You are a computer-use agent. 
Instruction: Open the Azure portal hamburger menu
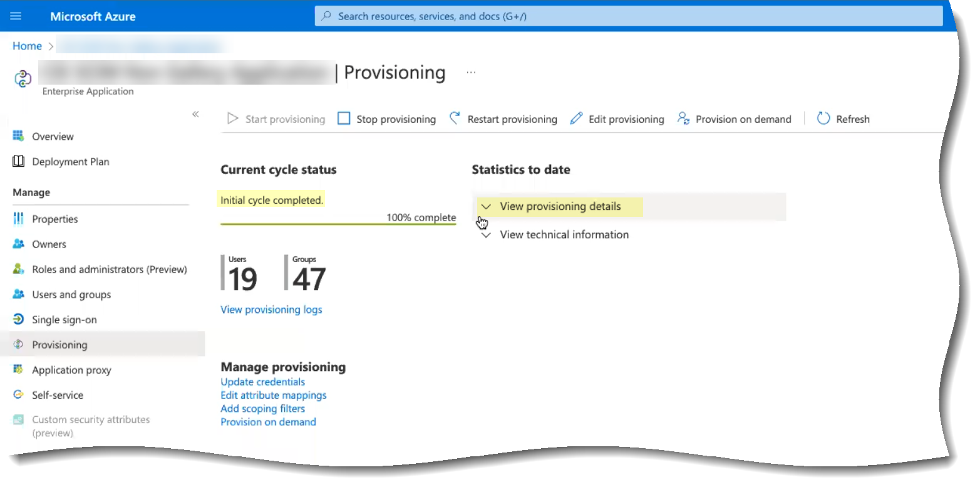pos(16,16)
